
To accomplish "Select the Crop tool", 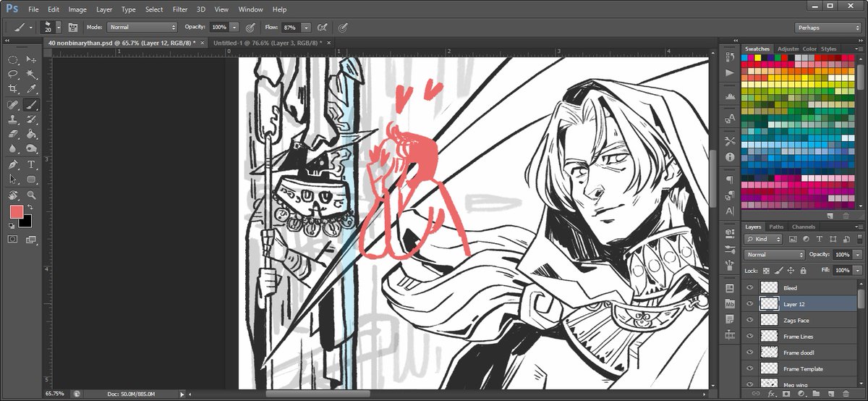I will (13, 89).
